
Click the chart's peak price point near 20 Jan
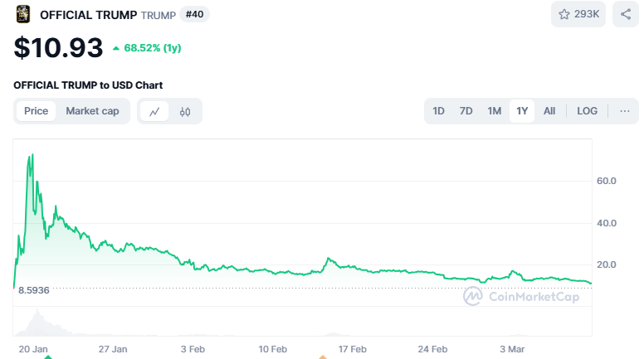32,155
